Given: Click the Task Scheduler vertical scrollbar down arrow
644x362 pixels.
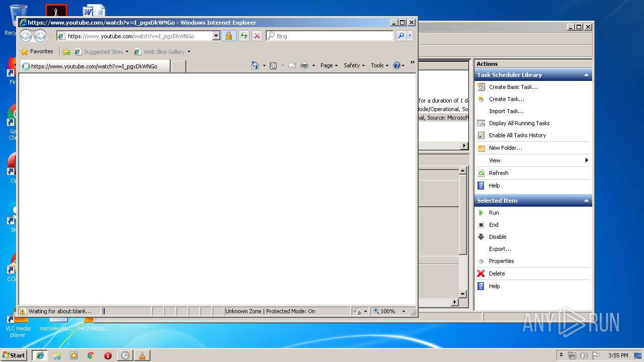Looking at the screenshot, I should click(463, 294).
